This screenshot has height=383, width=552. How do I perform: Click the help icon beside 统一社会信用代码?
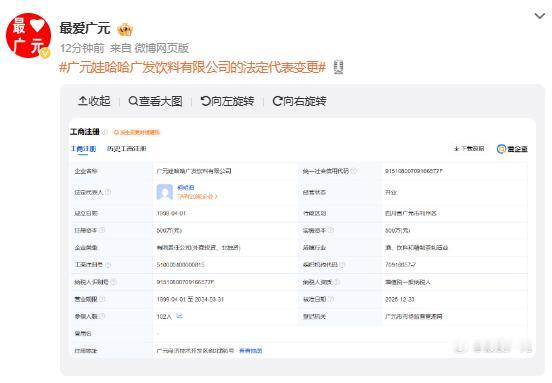(x=354, y=171)
